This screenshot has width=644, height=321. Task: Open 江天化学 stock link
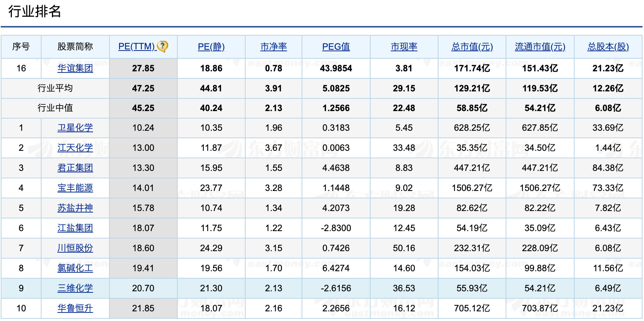coord(75,148)
